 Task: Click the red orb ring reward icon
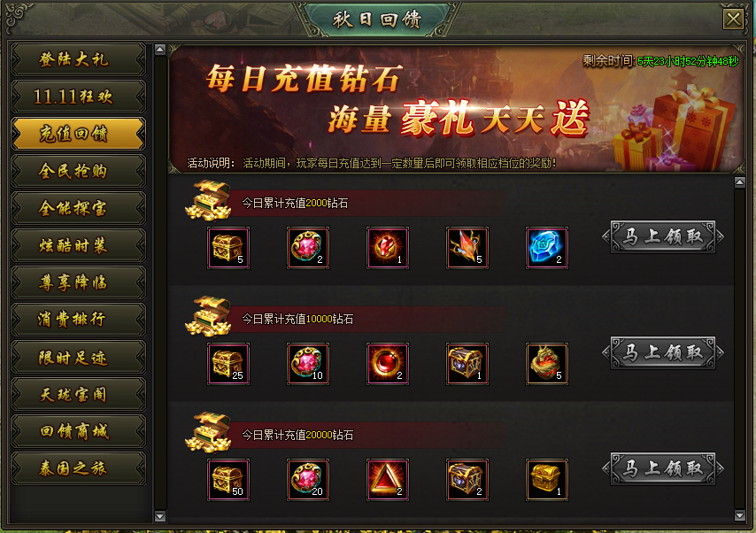388,364
